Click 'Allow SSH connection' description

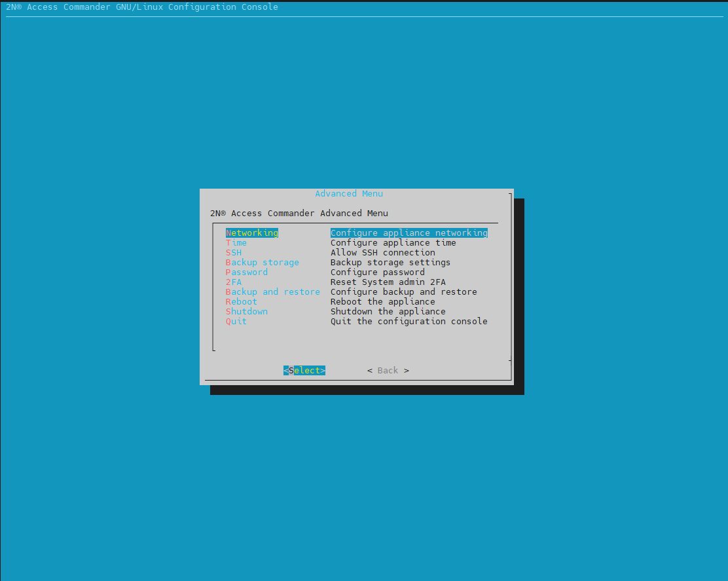pyautogui.click(x=382, y=252)
